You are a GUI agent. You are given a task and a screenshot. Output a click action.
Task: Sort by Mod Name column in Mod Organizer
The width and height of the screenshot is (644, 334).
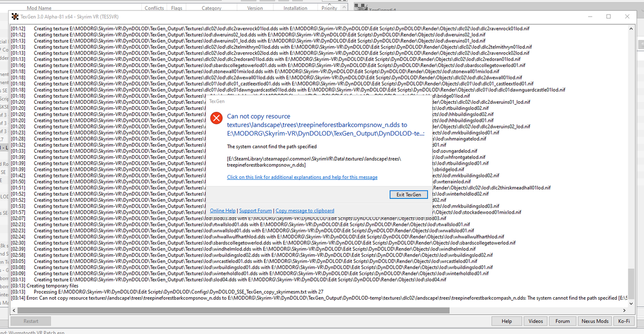[39, 8]
